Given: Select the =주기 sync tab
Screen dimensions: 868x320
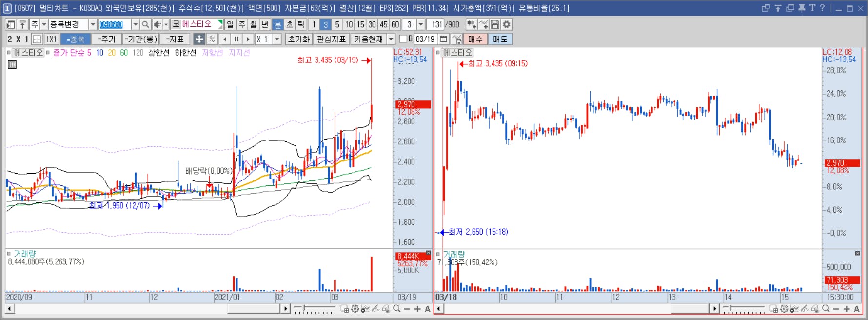Looking at the screenshot, I should pyautogui.click(x=106, y=39).
